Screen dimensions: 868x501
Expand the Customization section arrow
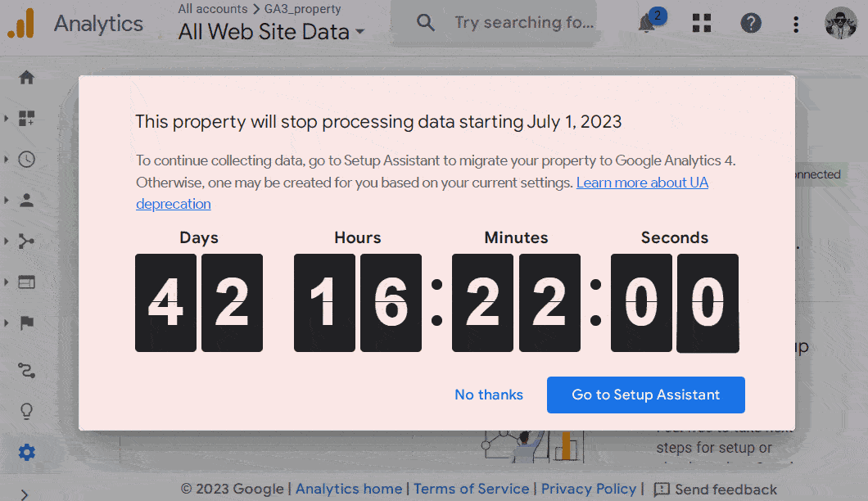[7, 119]
